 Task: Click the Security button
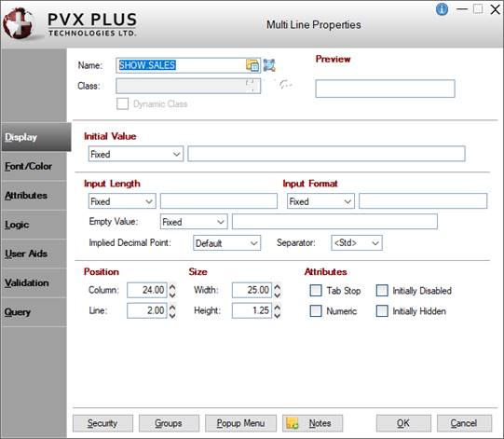point(102,423)
